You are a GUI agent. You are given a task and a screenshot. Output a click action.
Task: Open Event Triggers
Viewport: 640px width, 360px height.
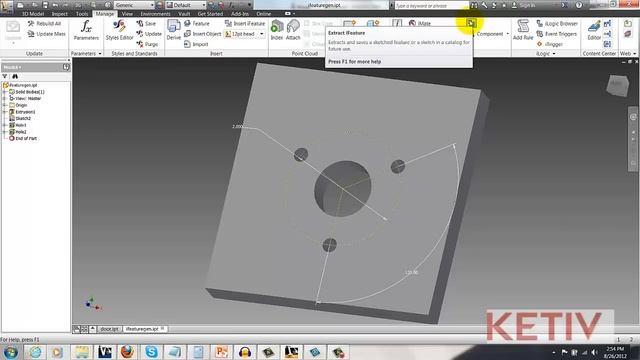click(557, 34)
